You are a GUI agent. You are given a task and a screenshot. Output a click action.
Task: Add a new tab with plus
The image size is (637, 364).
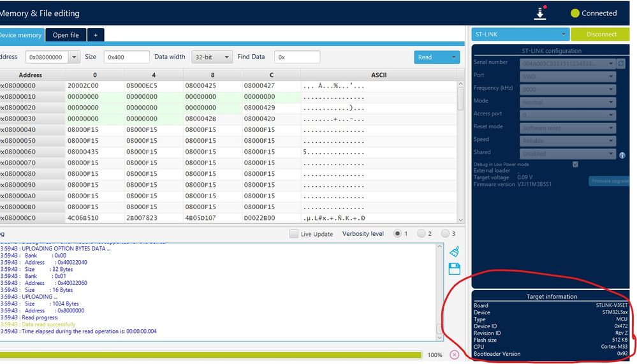(96, 35)
